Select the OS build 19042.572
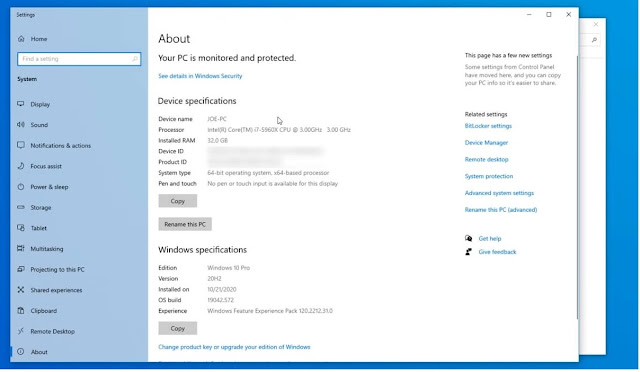The image size is (640, 372). tap(220, 300)
